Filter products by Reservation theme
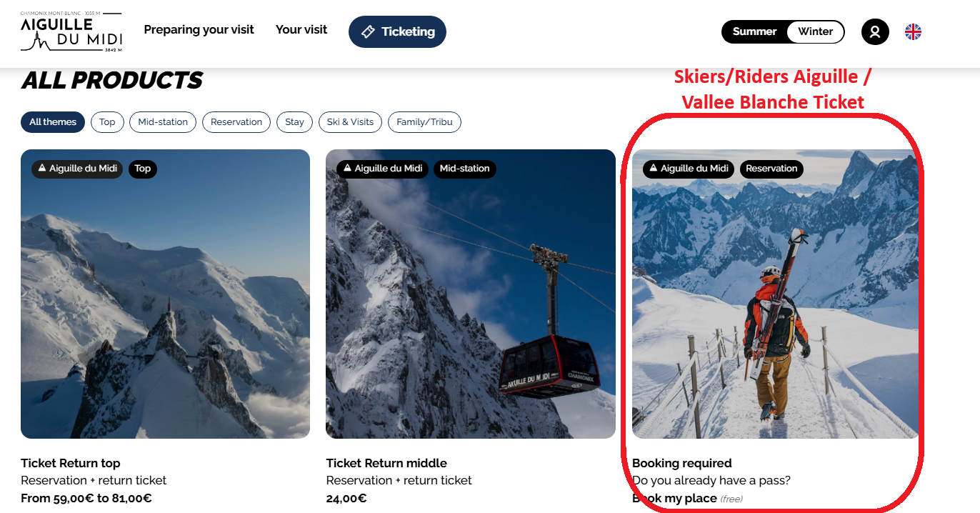The image size is (980, 513). pyautogui.click(x=236, y=122)
